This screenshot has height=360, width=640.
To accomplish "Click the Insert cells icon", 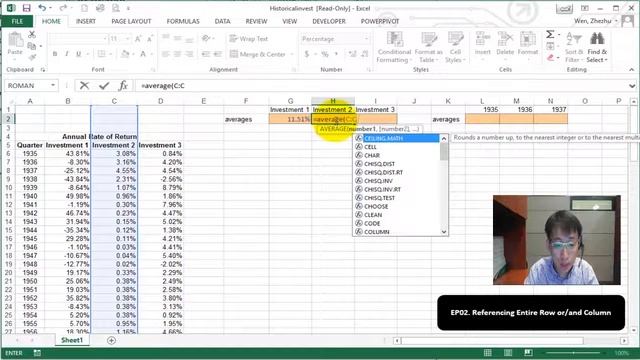I will (x=482, y=40).
